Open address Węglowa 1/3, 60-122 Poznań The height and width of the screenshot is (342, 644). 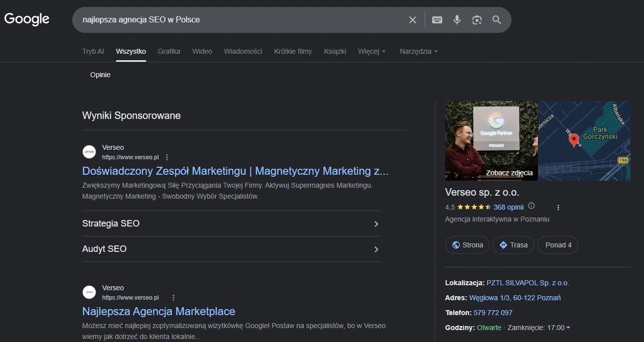pyautogui.click(x=515, y=298)
